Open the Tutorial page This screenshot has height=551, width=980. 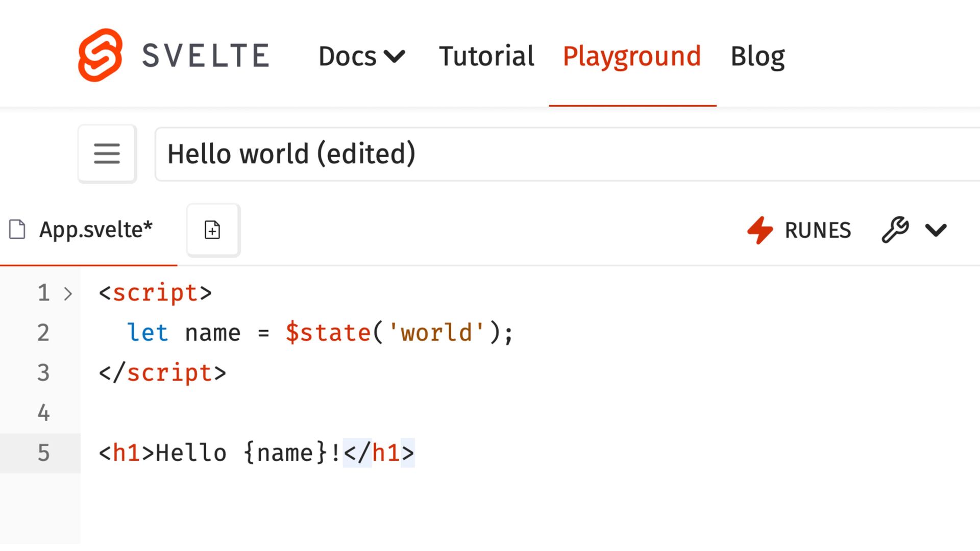[486, 56]
